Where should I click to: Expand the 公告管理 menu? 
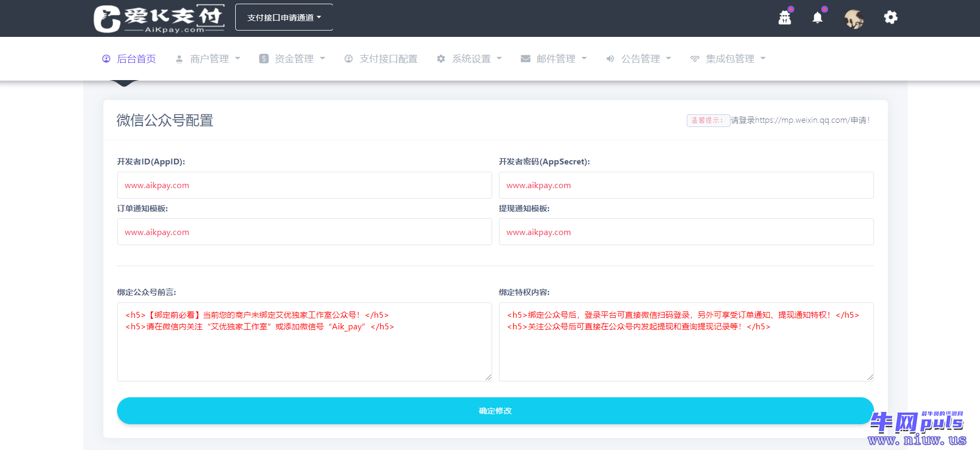[x=639, y=58]
